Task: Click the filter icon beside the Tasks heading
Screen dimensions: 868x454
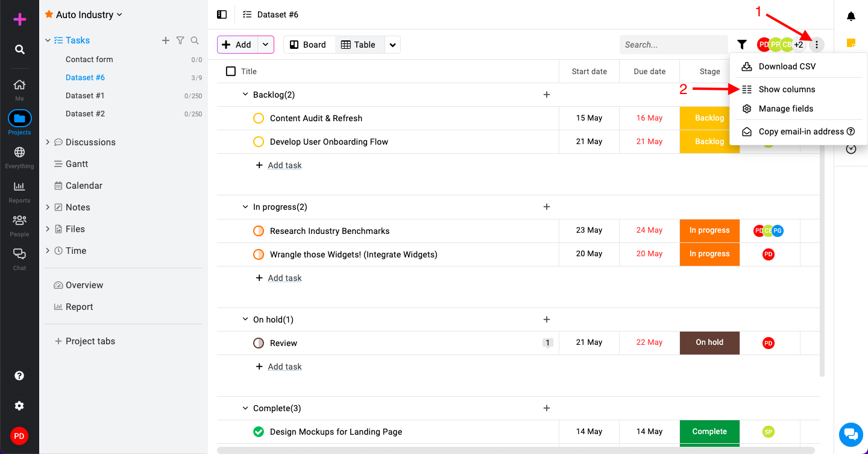Action: [180, 40]
